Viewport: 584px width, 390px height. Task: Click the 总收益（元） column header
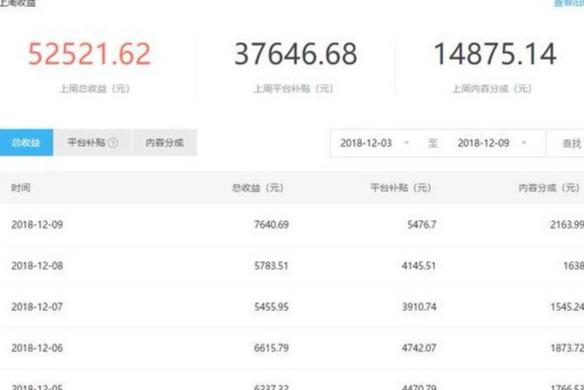(258, 188)
